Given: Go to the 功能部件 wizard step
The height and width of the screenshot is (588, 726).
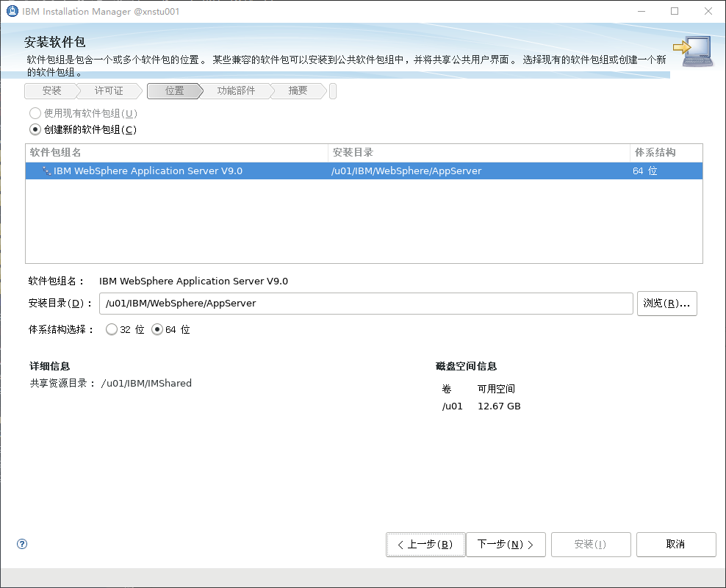Looking at the screenshot, I should coord(236,90).
